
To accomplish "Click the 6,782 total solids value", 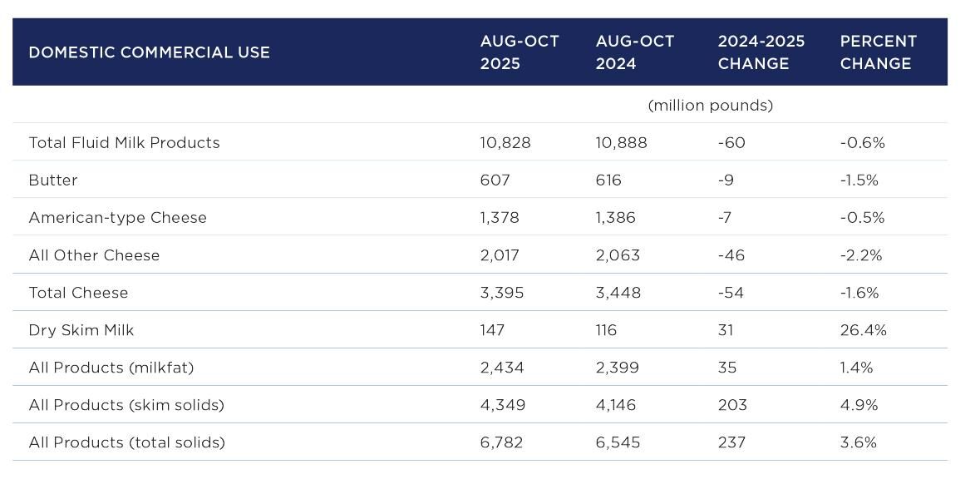I will pyautogui.click(x=501, y=442).
